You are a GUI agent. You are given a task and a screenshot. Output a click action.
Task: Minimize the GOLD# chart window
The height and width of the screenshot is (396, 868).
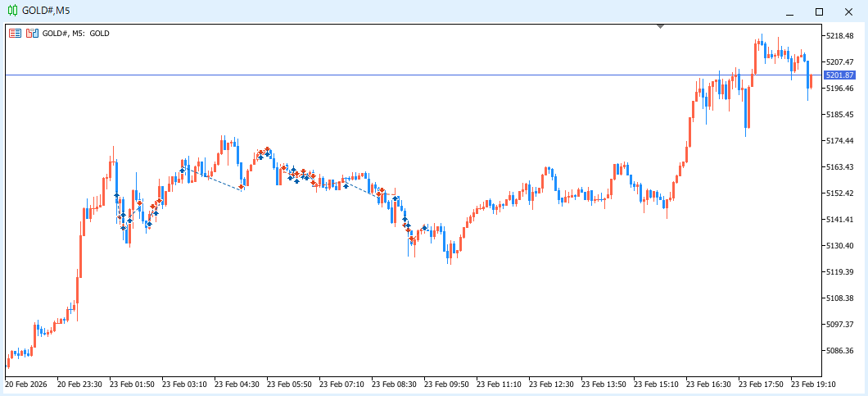click(790, 11)
